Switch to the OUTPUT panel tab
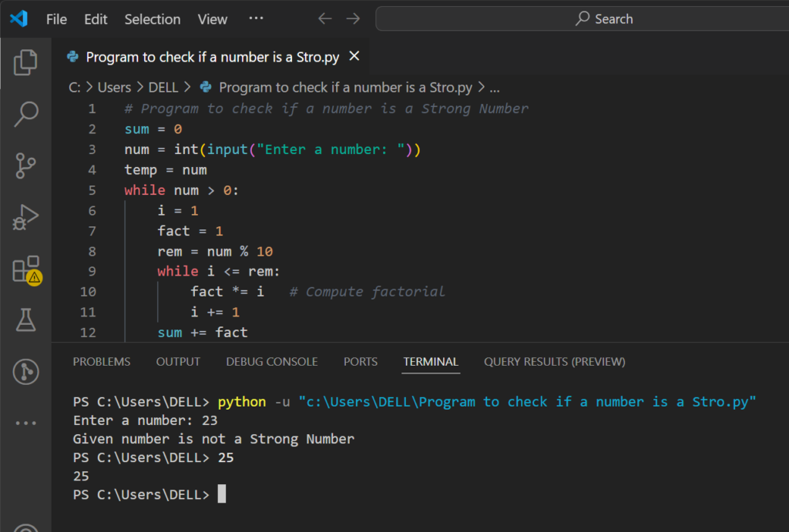Viewport: 789px width, 532px height. point(178,362)
